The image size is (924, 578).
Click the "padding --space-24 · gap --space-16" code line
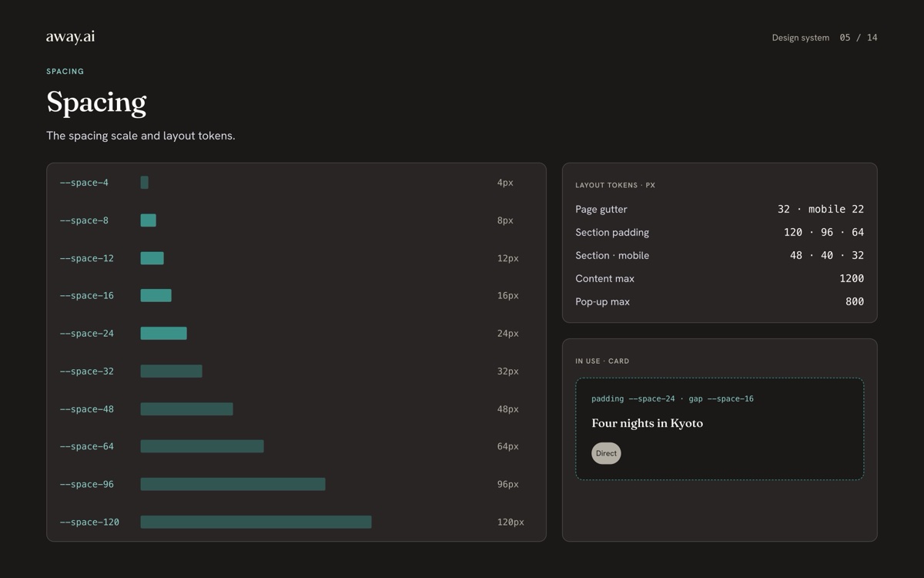672,399
